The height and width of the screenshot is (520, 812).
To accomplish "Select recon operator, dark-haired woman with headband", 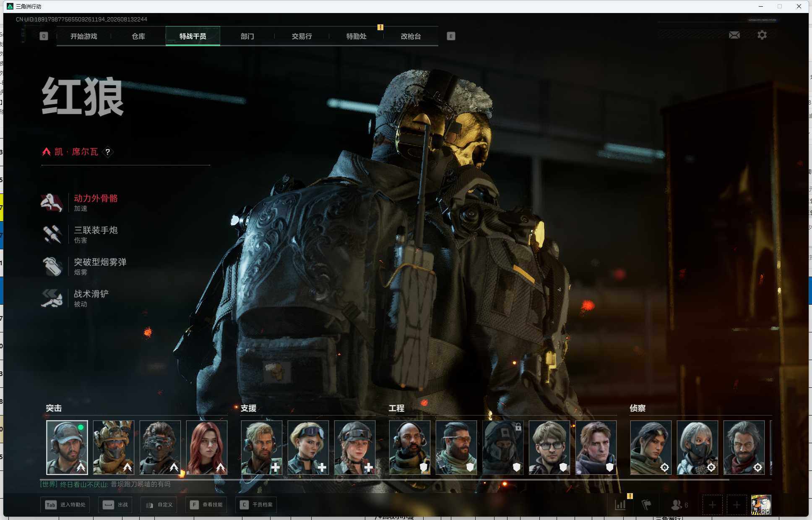I will click(x=651, y=447).
